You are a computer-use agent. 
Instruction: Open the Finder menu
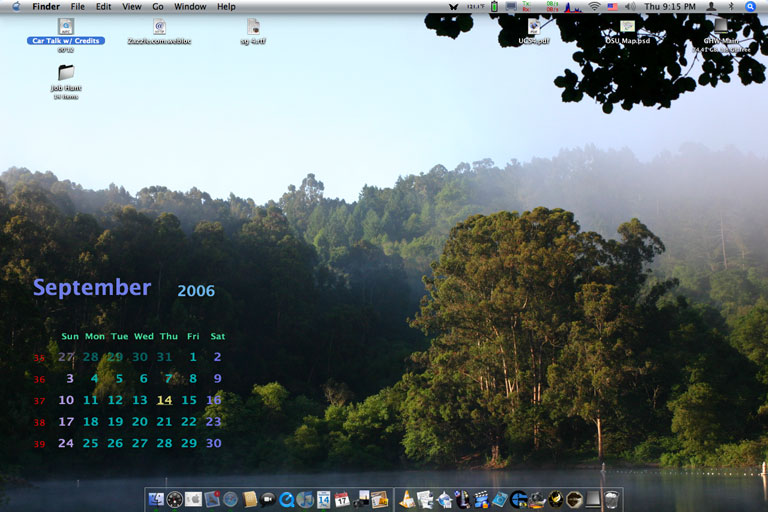[46, 6]
